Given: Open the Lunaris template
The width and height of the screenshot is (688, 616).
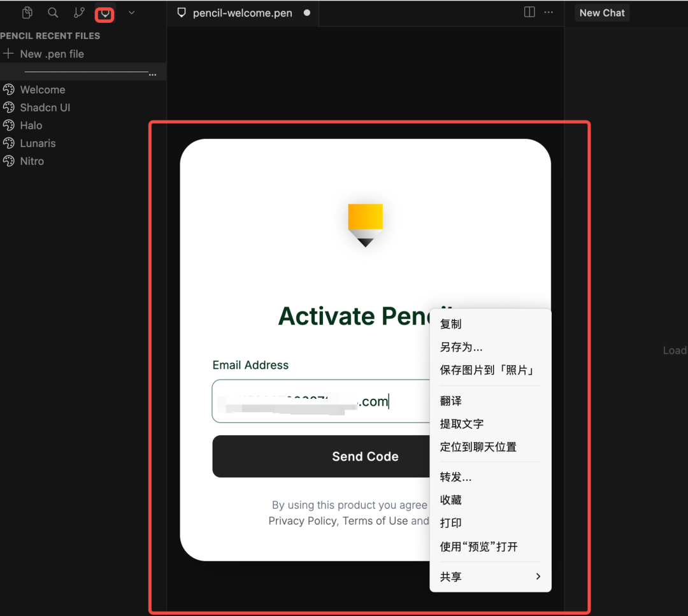Looking at the screenshot, I should 38,143.
